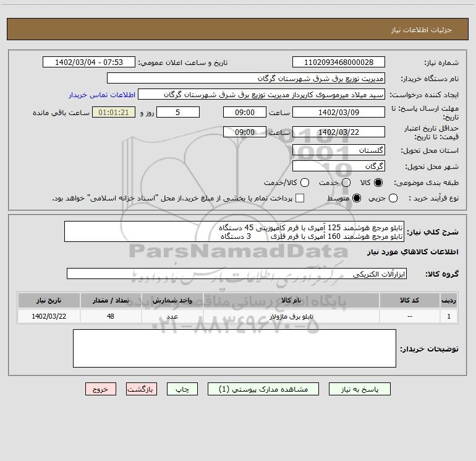Viewport: 476px width, 461px height.
Task: Click the خروج exit button
Action: click(101, 389)
